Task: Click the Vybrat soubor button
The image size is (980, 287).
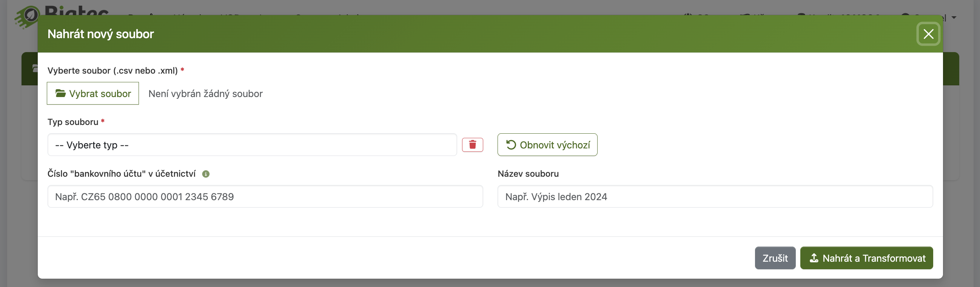Action: (92, 93)
